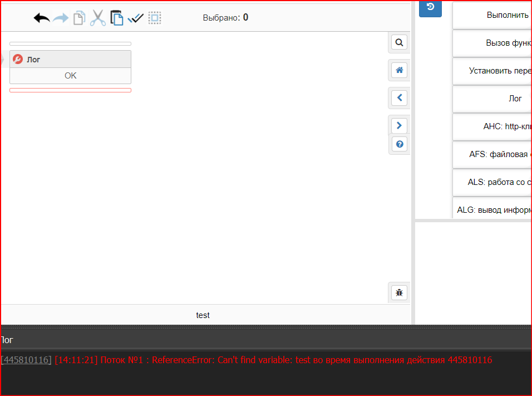Click the 'Лог' action block in the scenario
Viewport: 532px width, 396px height.
(x=70, y=60)
